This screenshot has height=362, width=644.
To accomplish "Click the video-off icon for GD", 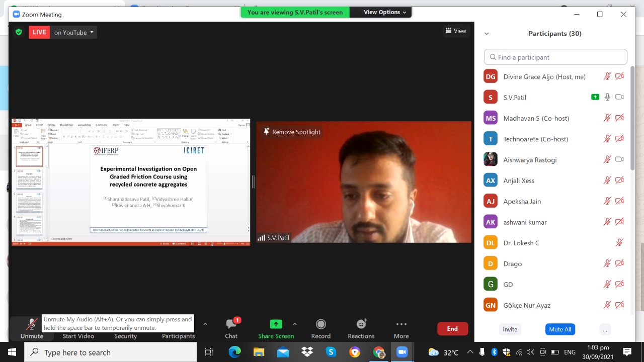I will click(x=619, y=284).
